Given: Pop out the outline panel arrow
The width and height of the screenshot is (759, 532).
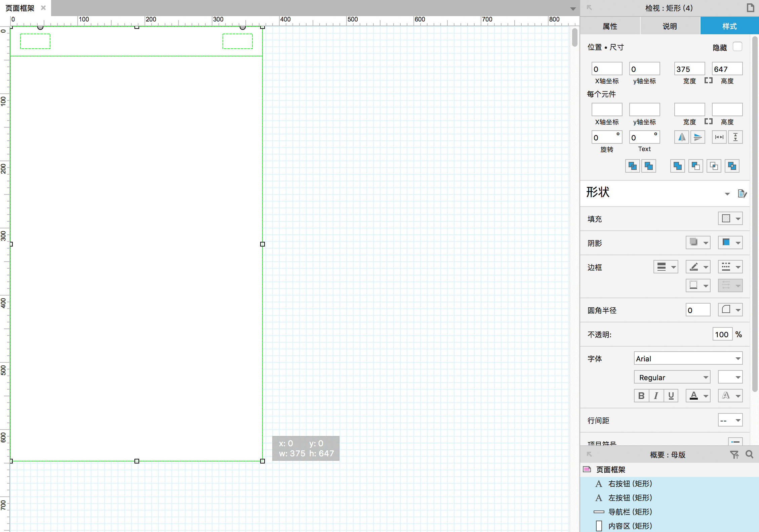Looking at the screenshot, I should coord(589,454).
